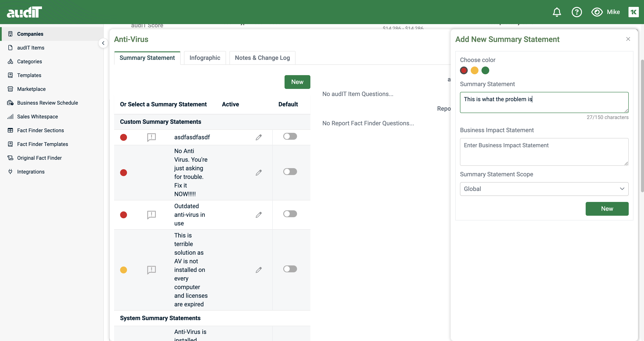
Task: Click the Business Impact Statement text area
Action: pyautogui.click(x=544, y=152)
